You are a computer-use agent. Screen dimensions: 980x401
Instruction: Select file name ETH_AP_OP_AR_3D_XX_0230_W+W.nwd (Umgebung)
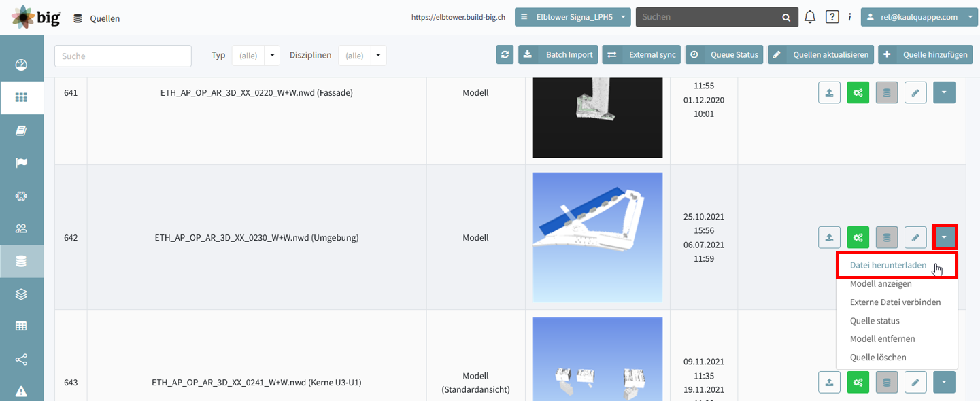(257, 238)
